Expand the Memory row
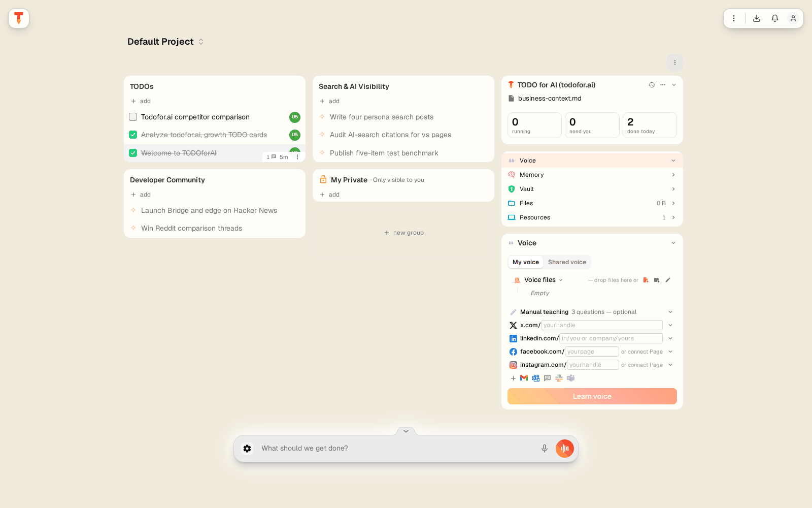 tap(592, 175)
